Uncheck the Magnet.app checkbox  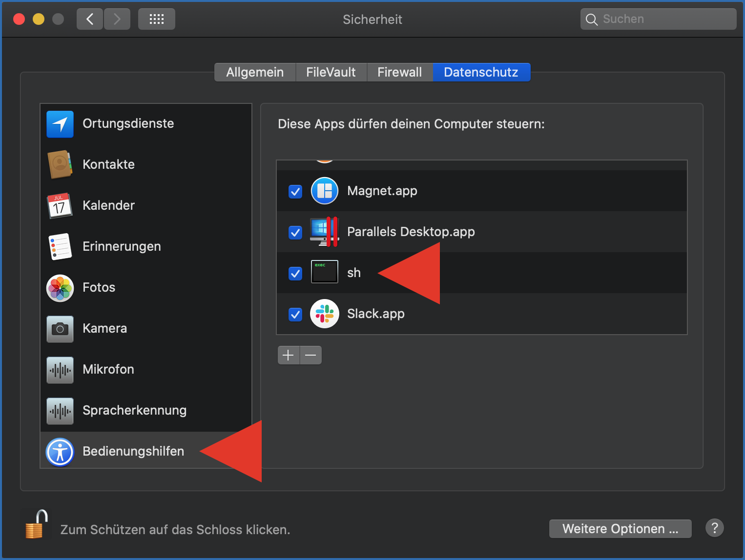coord(295,191)
